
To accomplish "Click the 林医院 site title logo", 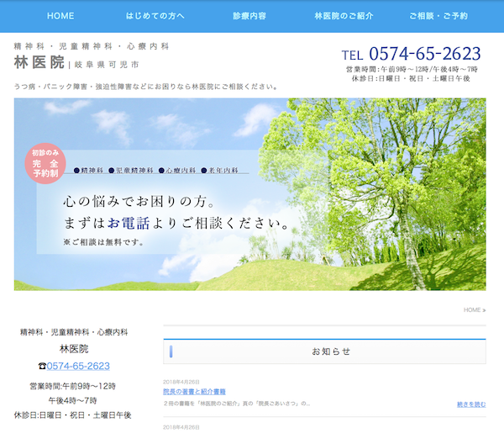I will click(x=39, y=62).
